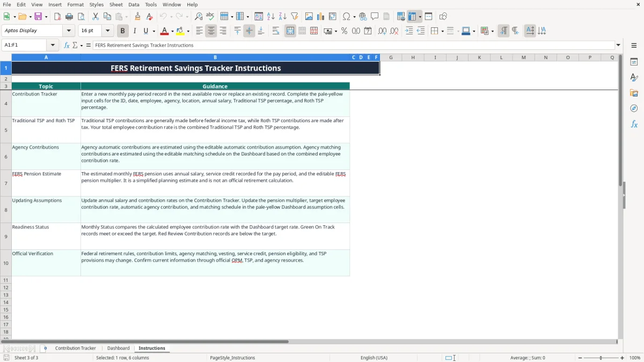Open the Export as PDF tool
Image resolution: width=644 pixels, height=362 pixels.
click(57, 17)
